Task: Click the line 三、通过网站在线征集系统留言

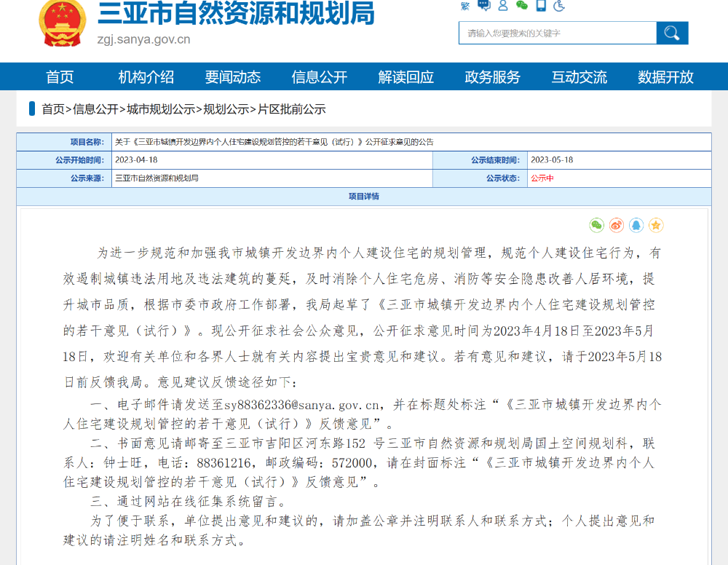Action: click(x=188, y=502)
